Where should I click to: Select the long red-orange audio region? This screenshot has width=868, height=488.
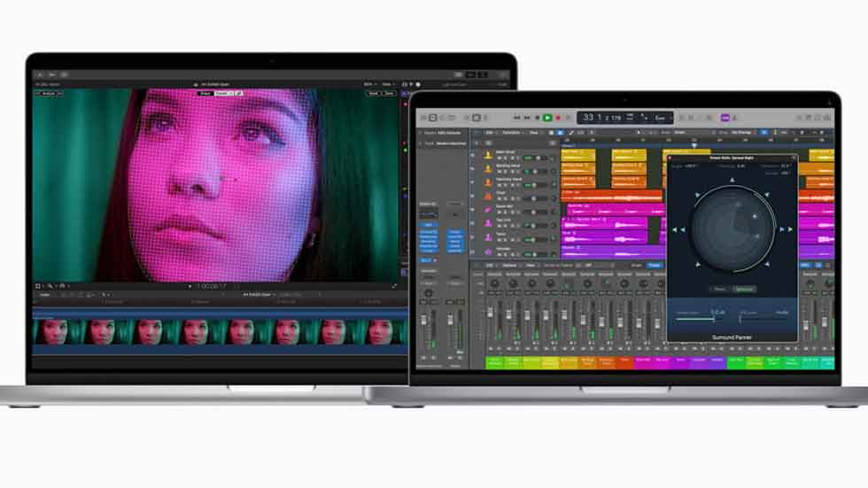click(x=611, y=196)
